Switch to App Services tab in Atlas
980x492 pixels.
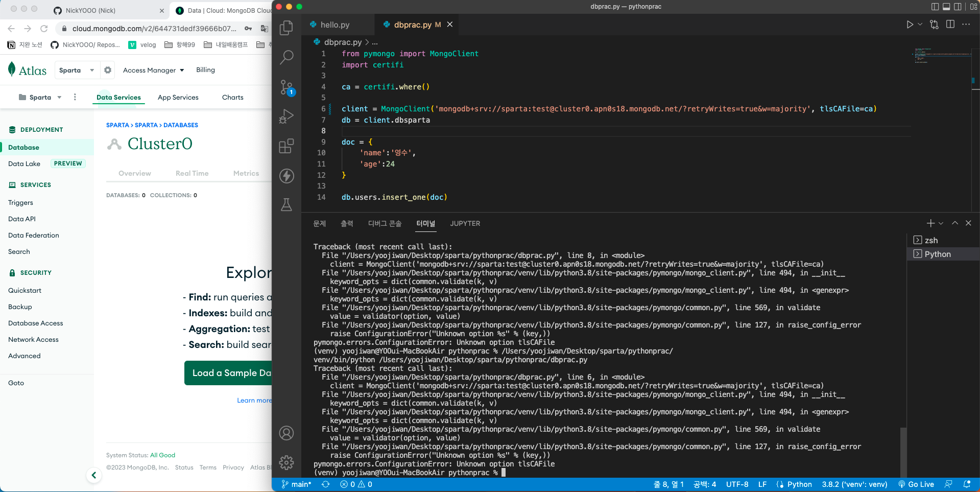[x=178, y=97]
